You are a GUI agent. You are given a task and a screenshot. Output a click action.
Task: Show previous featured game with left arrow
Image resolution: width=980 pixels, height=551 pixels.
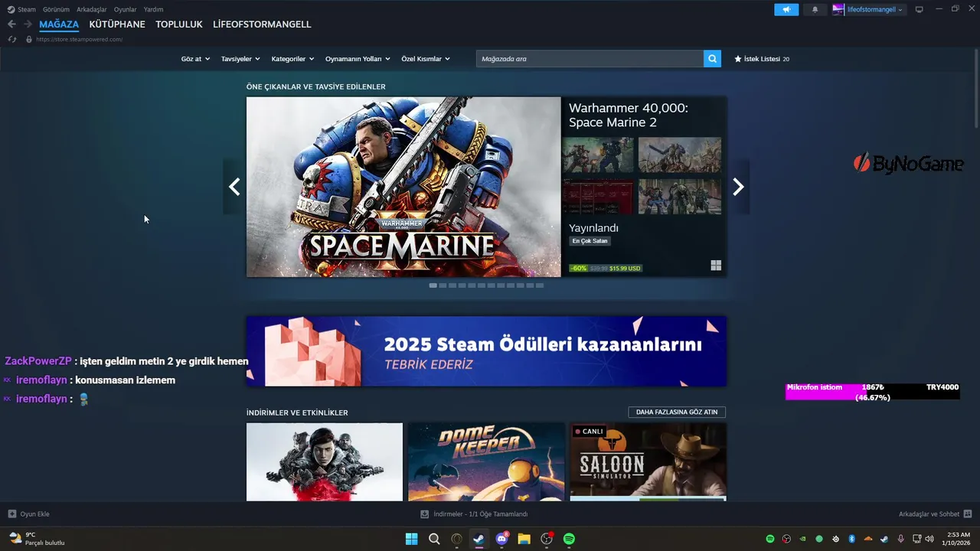point(234,187)
